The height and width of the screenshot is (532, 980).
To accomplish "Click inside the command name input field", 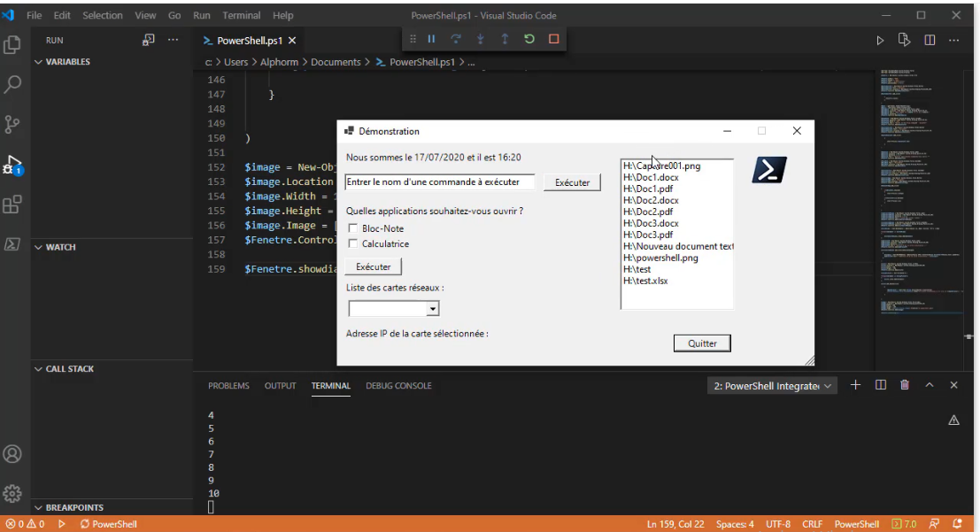I will point(439,181).
